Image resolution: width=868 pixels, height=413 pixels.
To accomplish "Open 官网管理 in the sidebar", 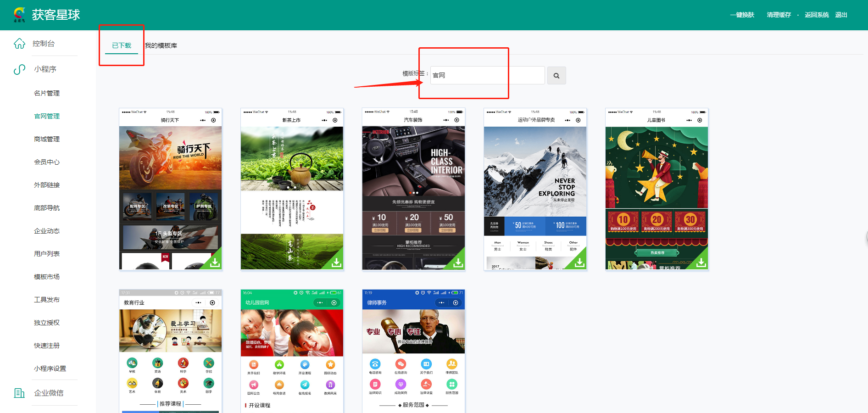I will pyautogui.click(x=47, y=116).
